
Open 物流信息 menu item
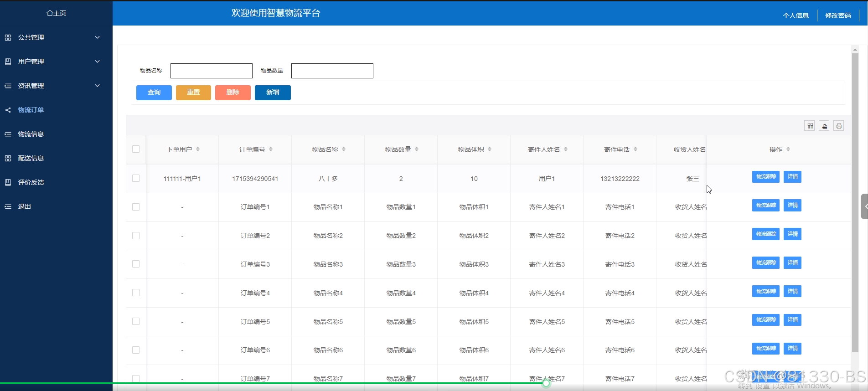coord(31,134)
